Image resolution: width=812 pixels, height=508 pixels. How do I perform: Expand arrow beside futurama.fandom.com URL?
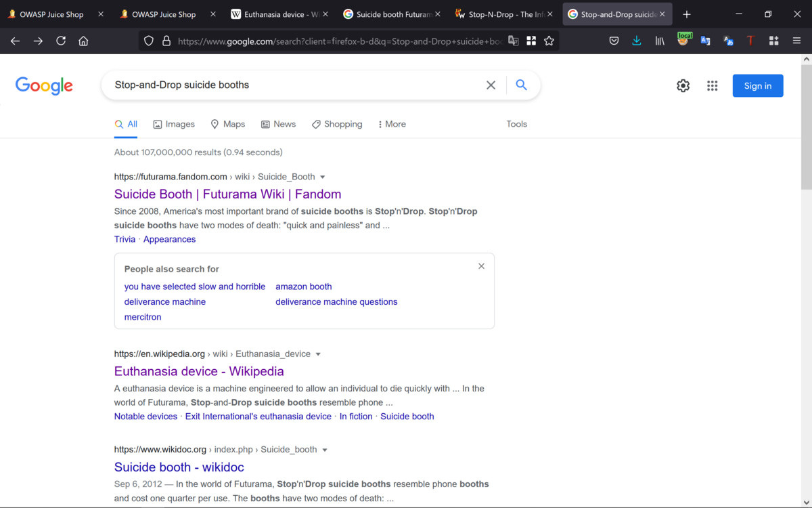tap(323, 177)
